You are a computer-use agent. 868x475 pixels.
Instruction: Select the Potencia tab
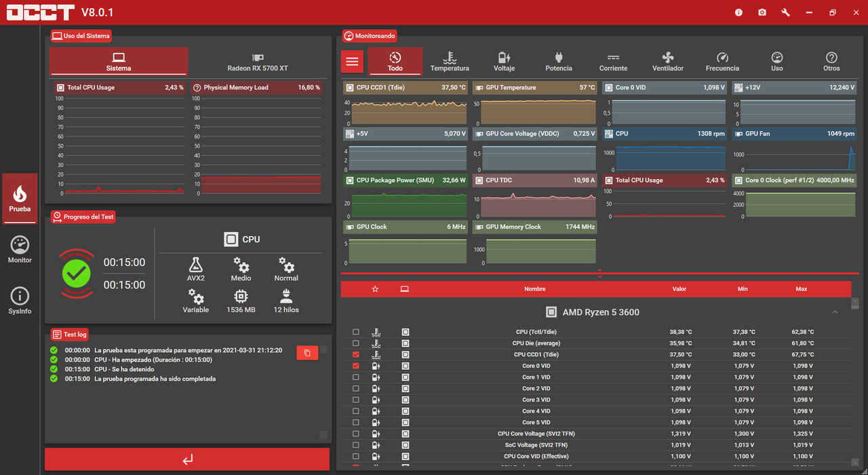559,61
